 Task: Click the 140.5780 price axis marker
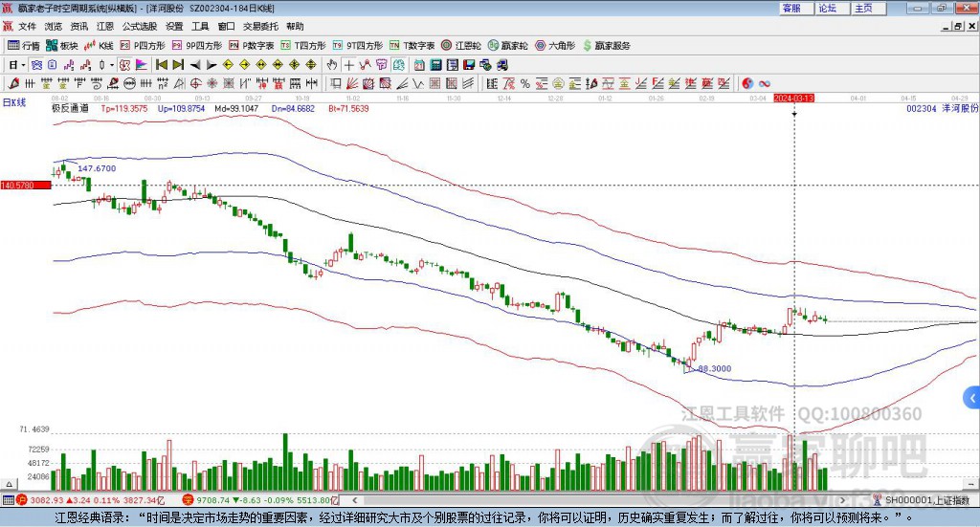pyautogui.click(x=26, y=185)
